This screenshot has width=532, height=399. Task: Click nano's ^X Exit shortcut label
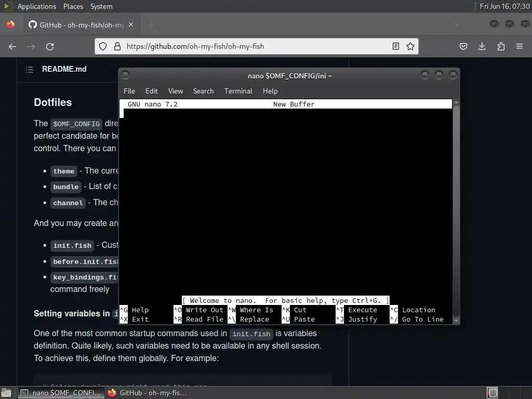tap(135, 320)
